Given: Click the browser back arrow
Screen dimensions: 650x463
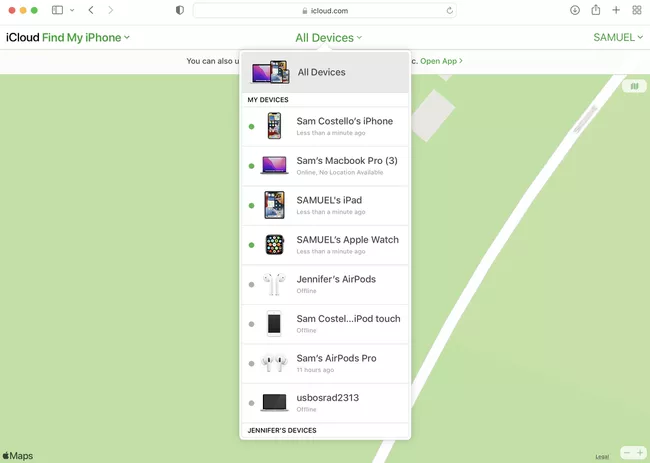Looking at the screenshot, I should 91,10.
